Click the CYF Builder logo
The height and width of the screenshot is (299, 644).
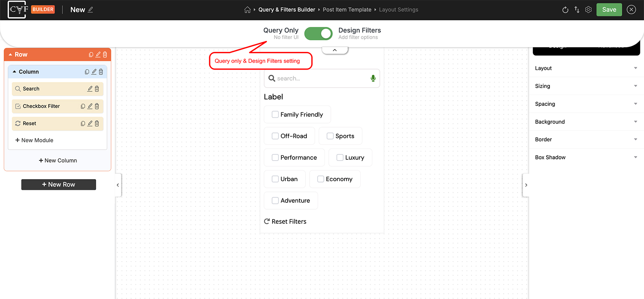tap(17, 10)
